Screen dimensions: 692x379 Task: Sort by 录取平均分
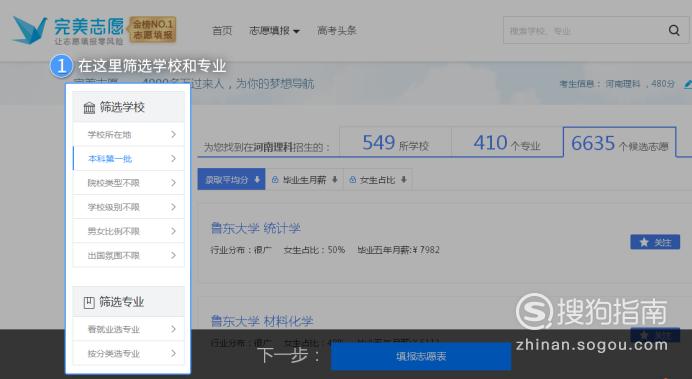coord(231,180)
